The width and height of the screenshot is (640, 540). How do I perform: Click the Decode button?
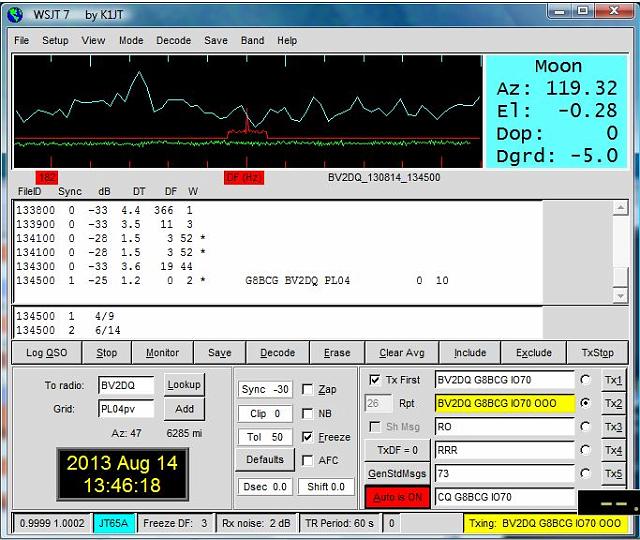[x=278, y=353]
